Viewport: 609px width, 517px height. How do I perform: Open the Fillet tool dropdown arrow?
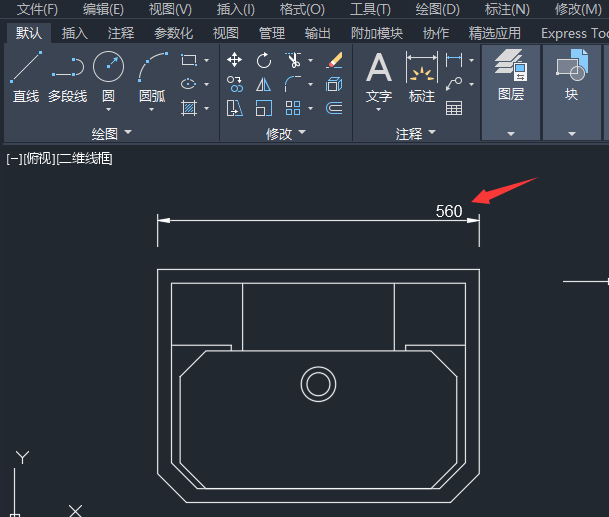(x=311, y=84)
